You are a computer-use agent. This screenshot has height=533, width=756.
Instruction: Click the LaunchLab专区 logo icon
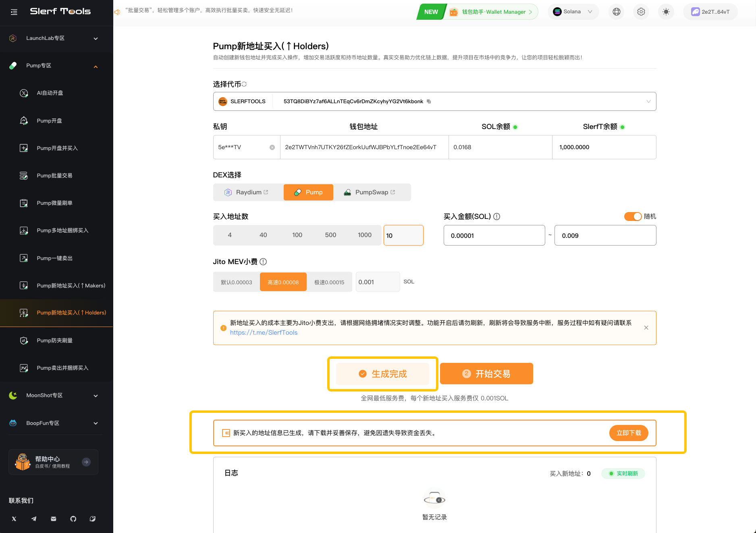point(13,38)
